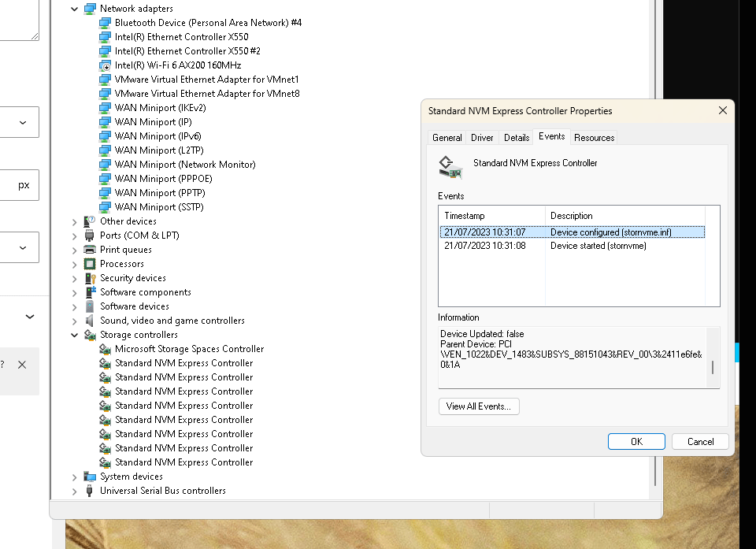Click the first Standard NVM Express Controller icon
This screenshot has height=549, width=756.
click(105, 363)
